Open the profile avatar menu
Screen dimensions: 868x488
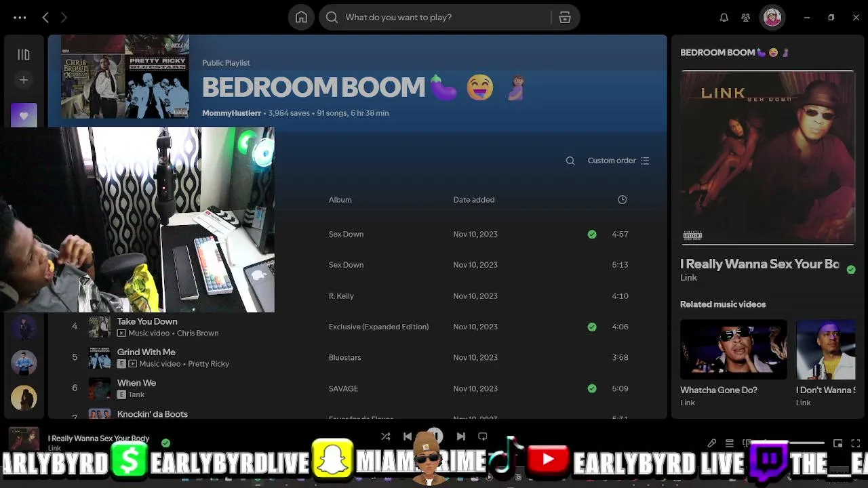(772, 18)
